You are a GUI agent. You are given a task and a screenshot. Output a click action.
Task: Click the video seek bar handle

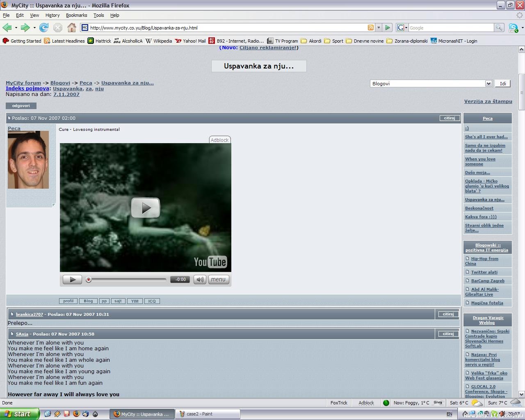(89, 280)
